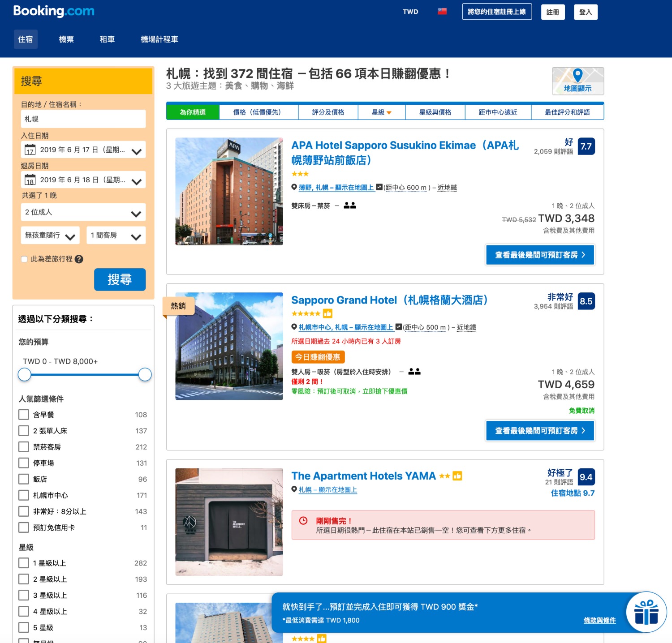Click the gift box reward icon
The width and height of the screenshot is (672, 643).
(646, 612)
